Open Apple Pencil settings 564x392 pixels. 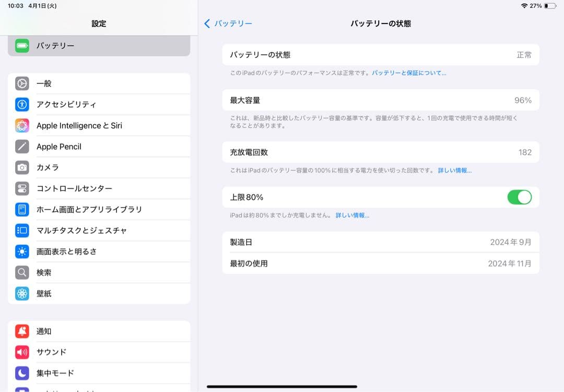coord(21,146)
